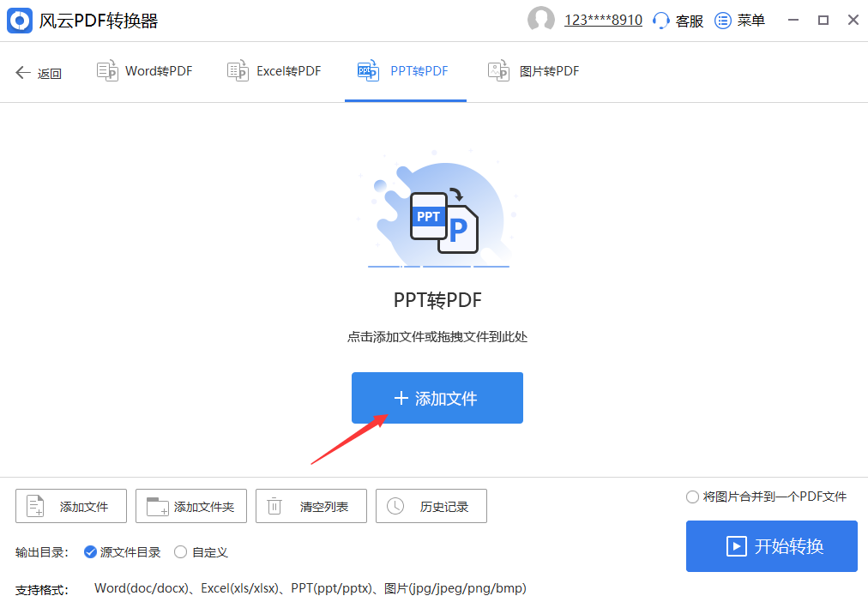Go back with 返回 arrow
The height and width of the screenshot is (608, 868).
click(39, 73)
